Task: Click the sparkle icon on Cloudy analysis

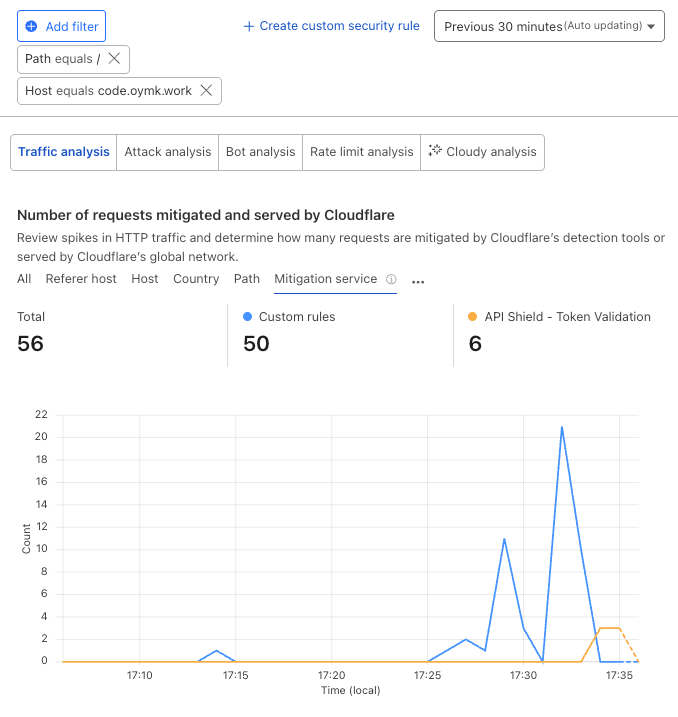Action: (x=435, y=150)
